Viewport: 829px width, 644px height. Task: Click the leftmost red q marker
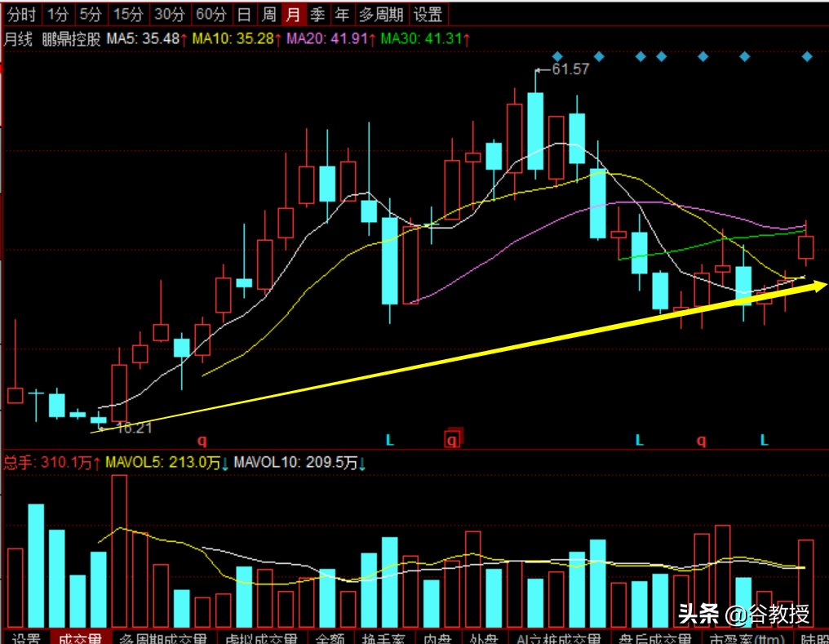pos(202,441)
